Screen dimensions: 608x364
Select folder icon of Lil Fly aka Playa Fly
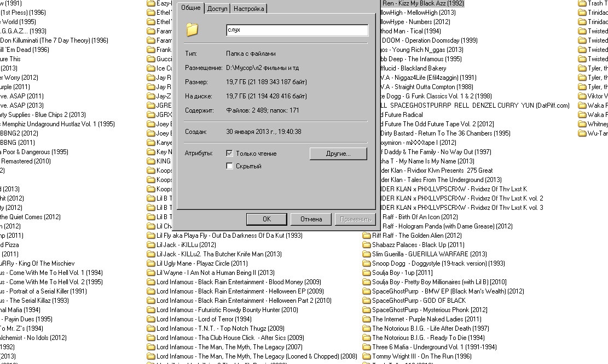[151, 236]
